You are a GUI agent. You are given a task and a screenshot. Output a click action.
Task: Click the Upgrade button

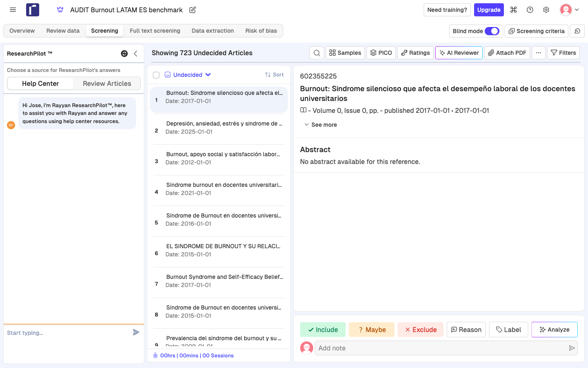489,10
